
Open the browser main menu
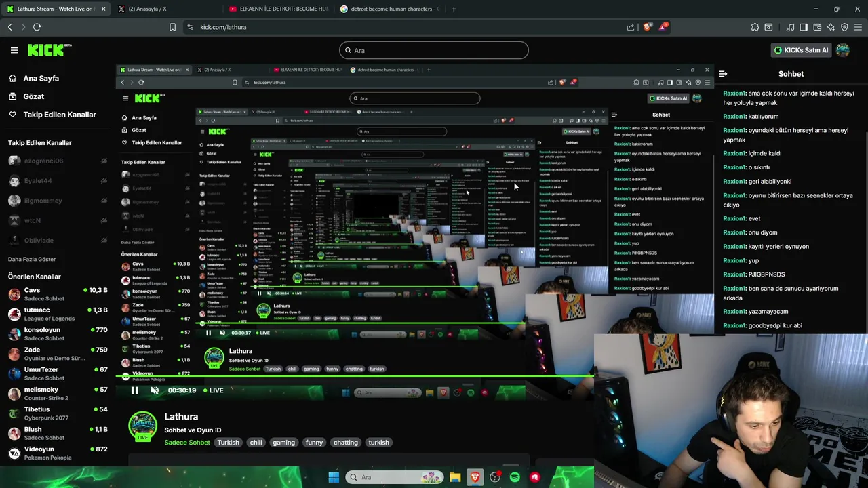pyautogui.click(x=859, y=27)
